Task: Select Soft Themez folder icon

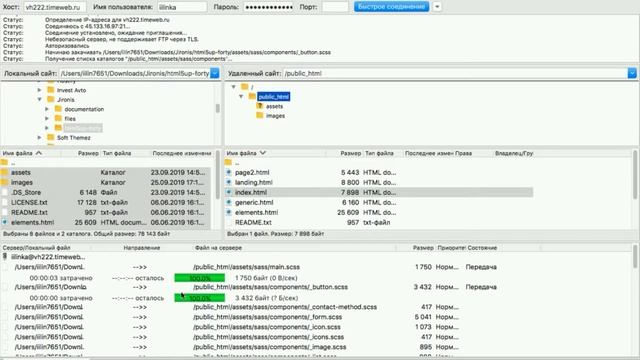Action: [51, 138]
